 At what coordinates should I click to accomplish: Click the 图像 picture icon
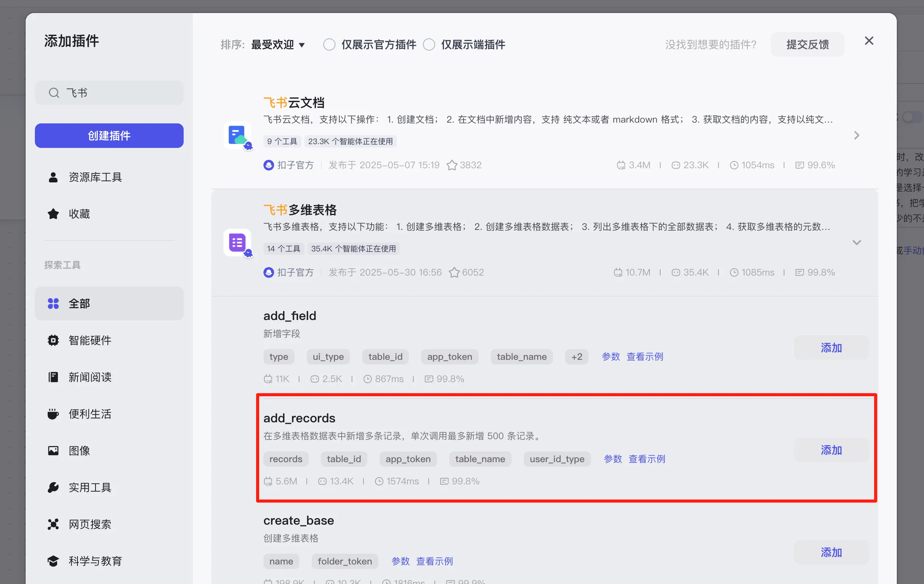click(53, 451)
